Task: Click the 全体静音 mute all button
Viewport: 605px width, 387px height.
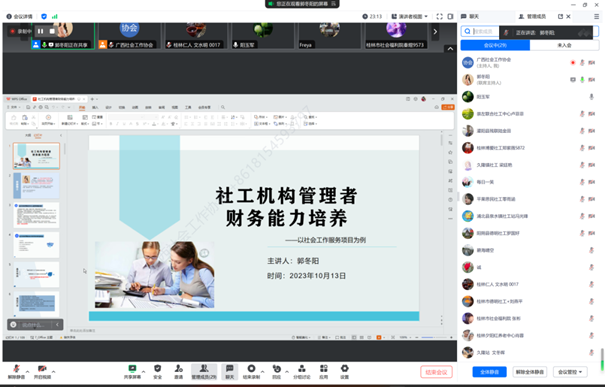Action: click(489, 372)
